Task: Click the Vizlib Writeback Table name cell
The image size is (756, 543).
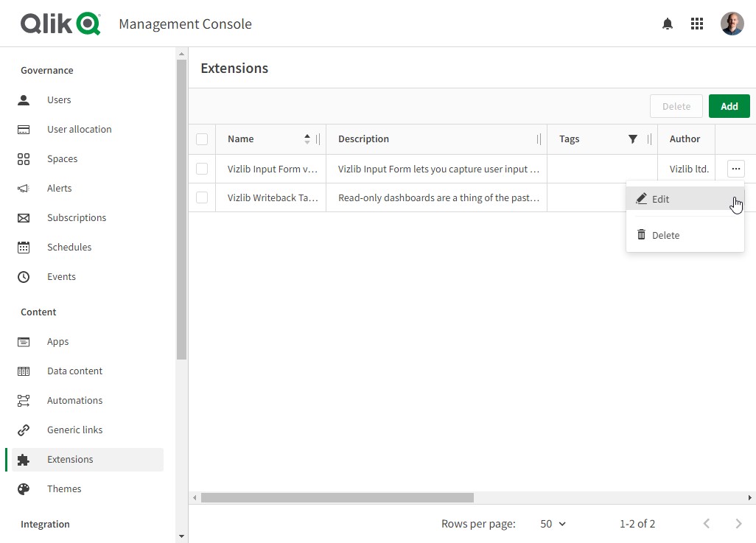Action: click(x=271, y=197)
